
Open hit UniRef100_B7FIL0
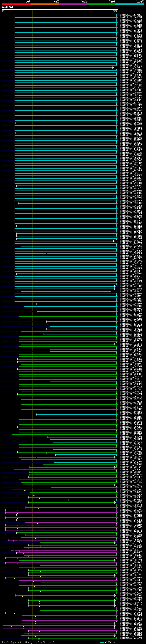pos(131,15)
